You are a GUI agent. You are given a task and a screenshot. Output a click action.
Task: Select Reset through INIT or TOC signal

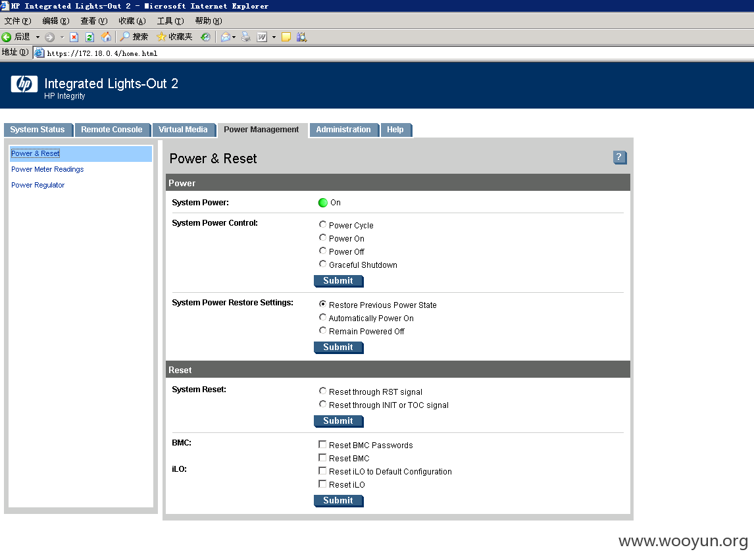[322, 404]
